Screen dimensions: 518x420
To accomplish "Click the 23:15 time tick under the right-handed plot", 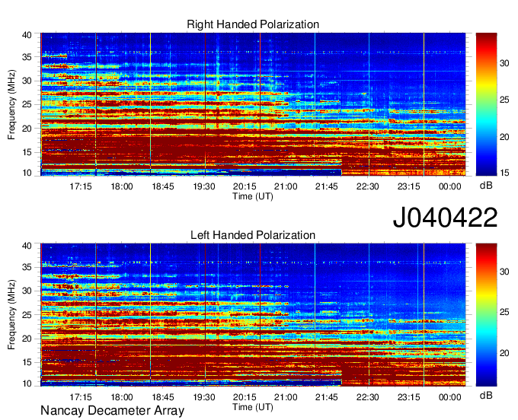I will tap(408, 186).
